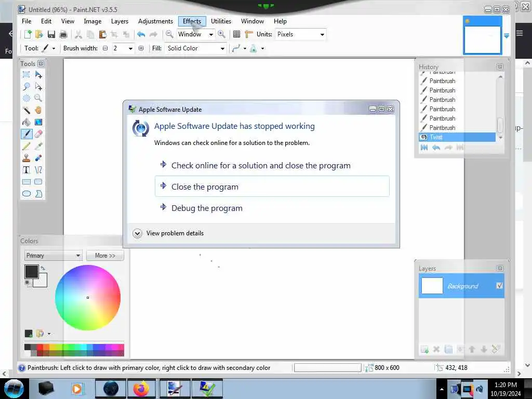The image size is (532, 399).
Task: Select the Lasso Select tool
Action: 26,87
